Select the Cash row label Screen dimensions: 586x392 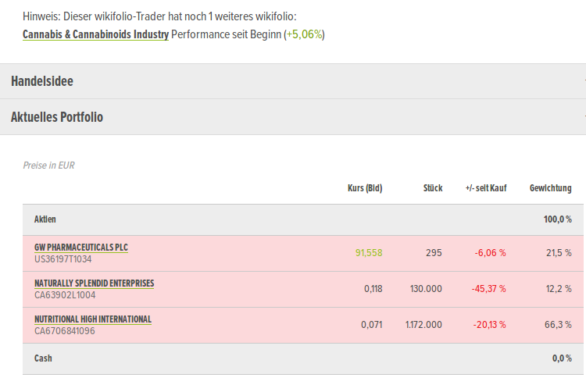[x=44, y=358]
